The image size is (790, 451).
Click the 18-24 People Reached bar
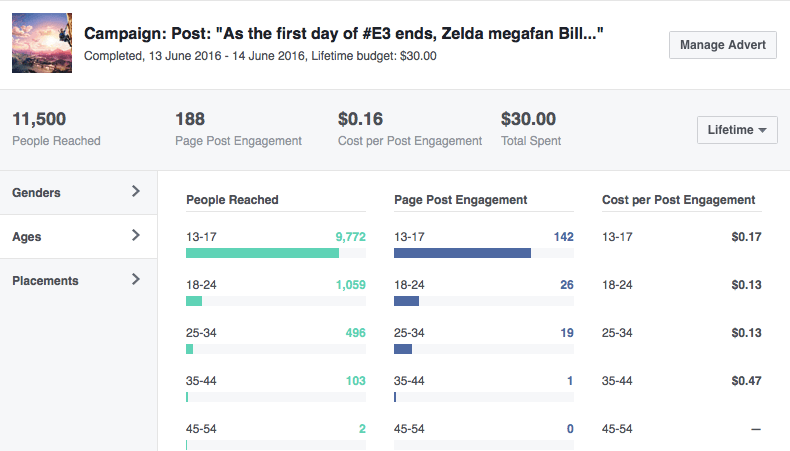point(194,301)
